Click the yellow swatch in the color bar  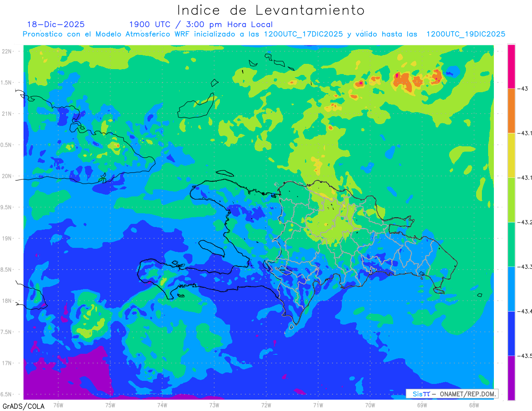(511, 155)
